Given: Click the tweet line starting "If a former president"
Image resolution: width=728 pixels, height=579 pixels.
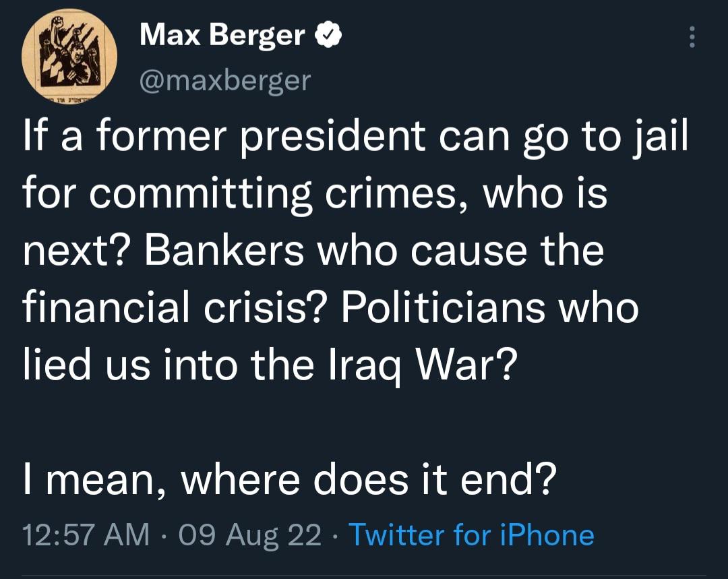Looking at the screenshot, I should [x=355, y=138].
